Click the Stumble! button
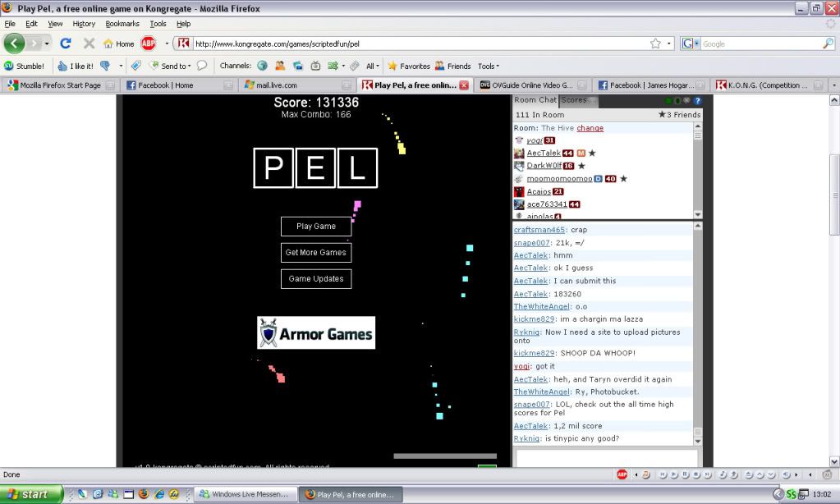Viewport: 840px width, 504px height. (24, 66)
